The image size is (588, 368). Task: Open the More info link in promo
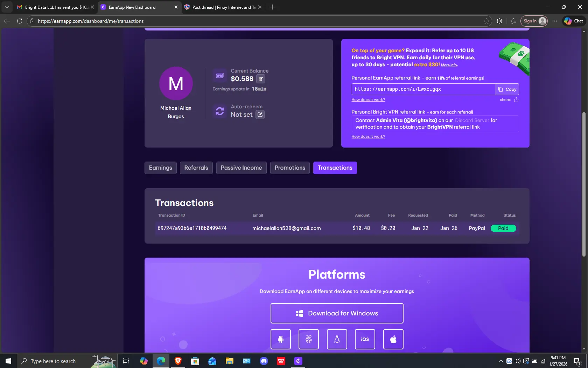coord(449,65)
